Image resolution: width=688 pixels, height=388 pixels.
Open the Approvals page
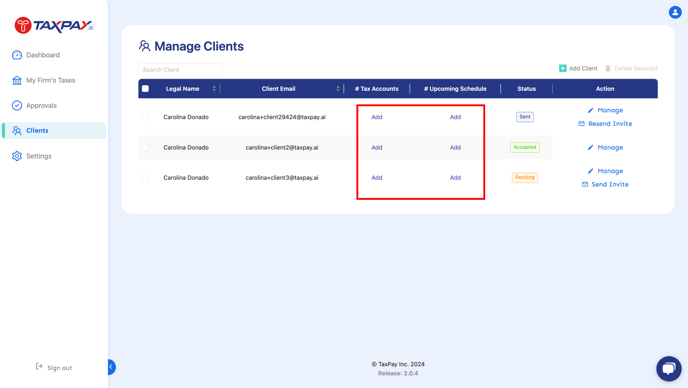(41, 105)
